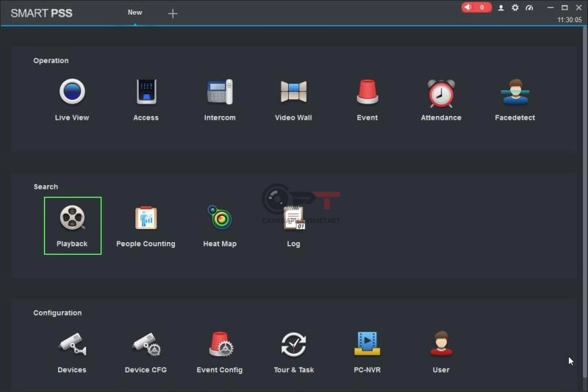Image resolution: width=588 pixels, height=392 pixels.
Task: Open the Playback film reel icon
Action: [72, 219]
